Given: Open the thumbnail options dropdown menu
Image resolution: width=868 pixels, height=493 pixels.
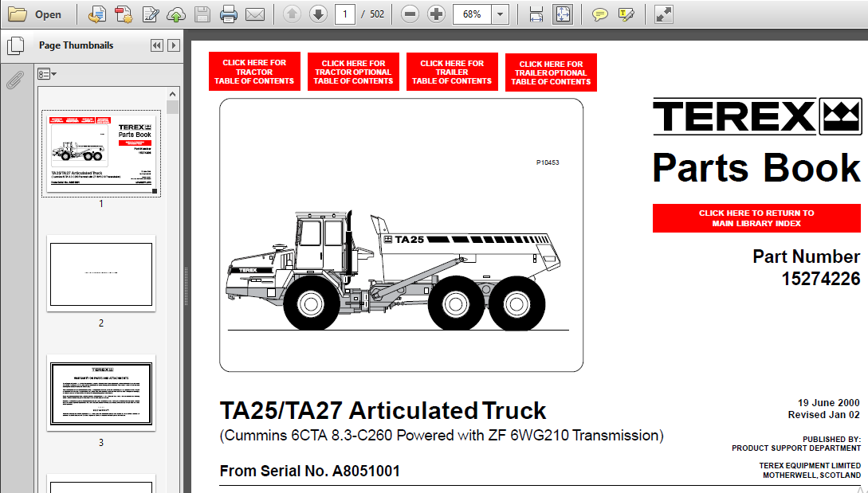Looking at the screenshot, I should [x=46, y=73].
